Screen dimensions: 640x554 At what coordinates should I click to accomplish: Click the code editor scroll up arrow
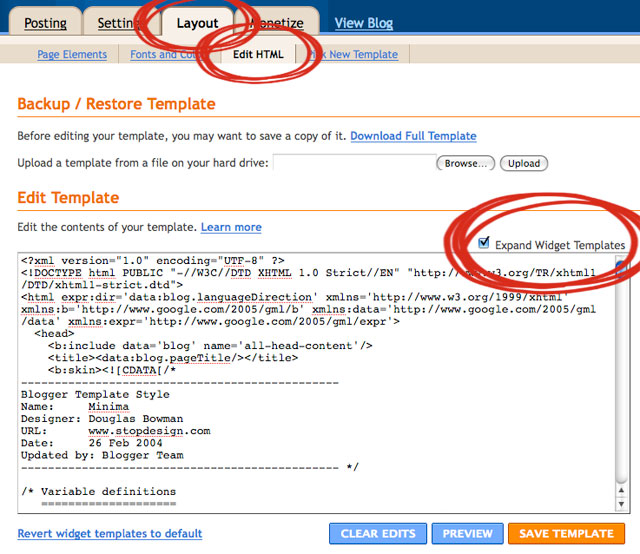point(621,490)
